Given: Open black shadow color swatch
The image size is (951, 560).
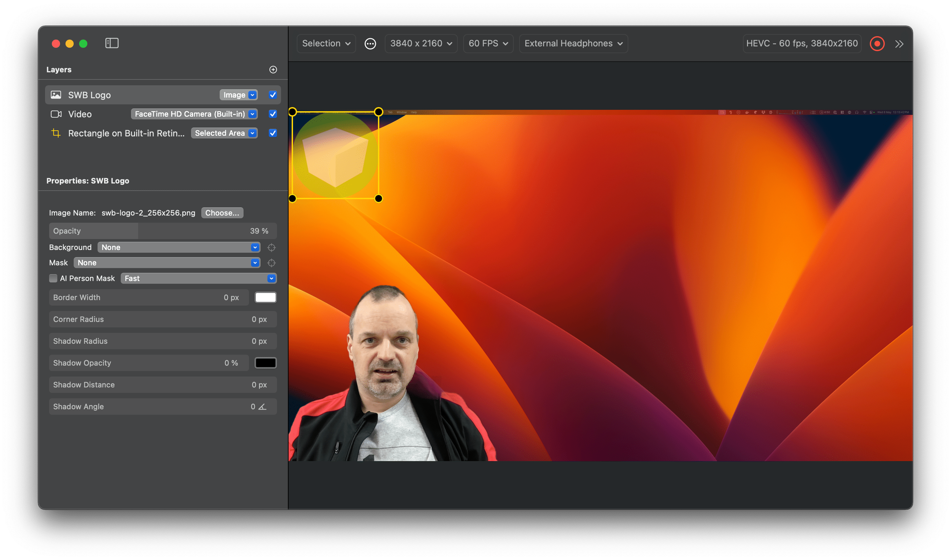Looking at the screenshot, I should point(266,363).
